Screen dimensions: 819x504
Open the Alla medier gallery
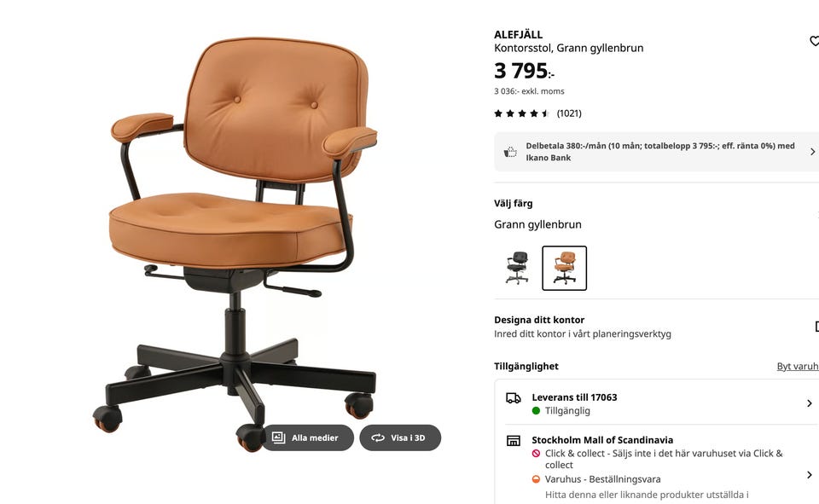(308, 437)
